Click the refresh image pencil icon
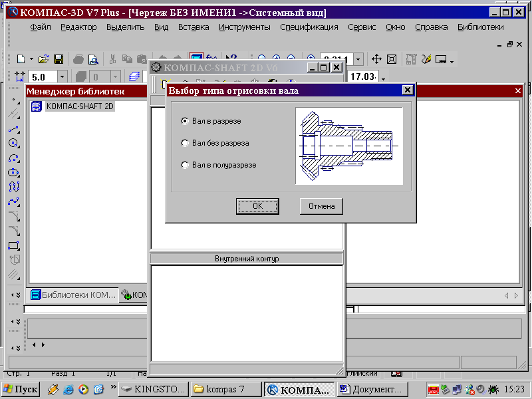 click(426, 59)
